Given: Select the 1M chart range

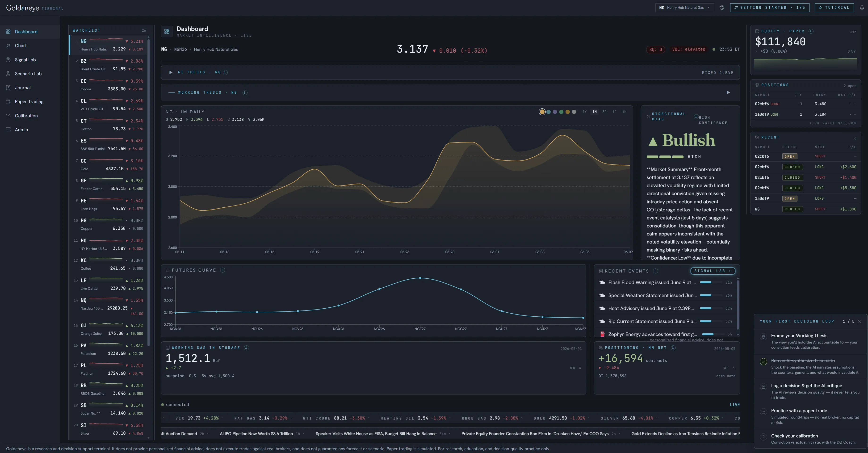Looking at the screenshot, I should [594, 112].
